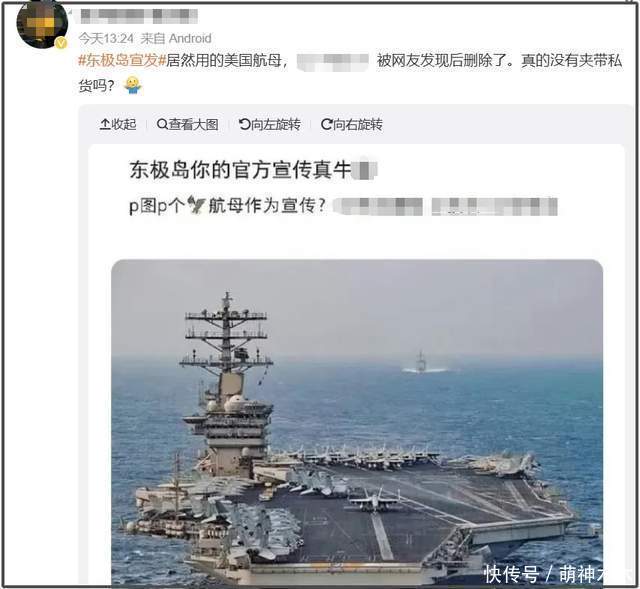Click the text 被网友发现后删除了
Viewport: 640px width, 589px height.
444,61
